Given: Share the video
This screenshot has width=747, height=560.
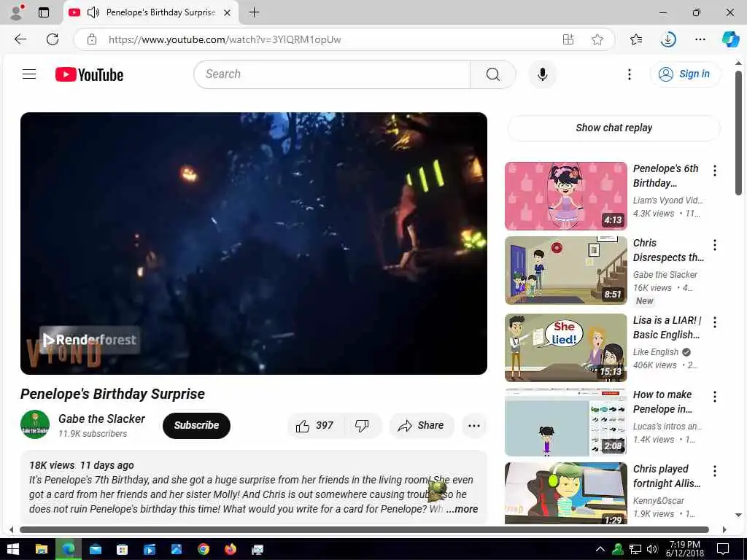Looking at the screenshot, I should pos(421,425).
